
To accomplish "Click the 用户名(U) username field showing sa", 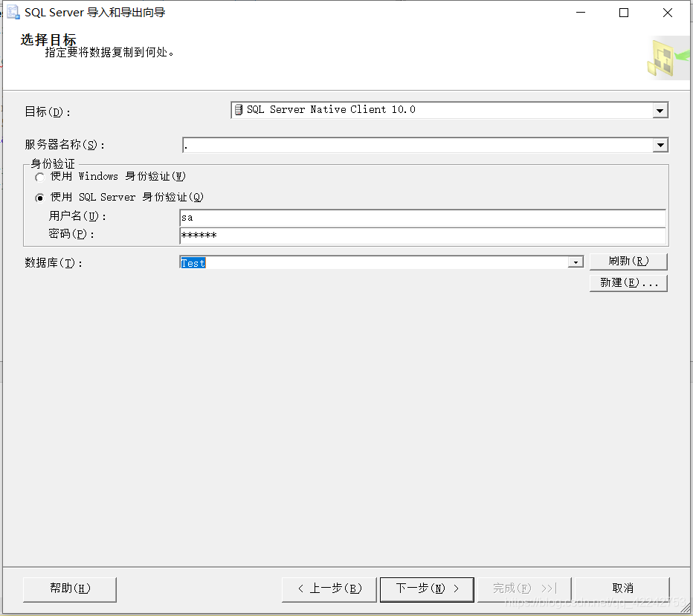I will [x=424, y=217].
